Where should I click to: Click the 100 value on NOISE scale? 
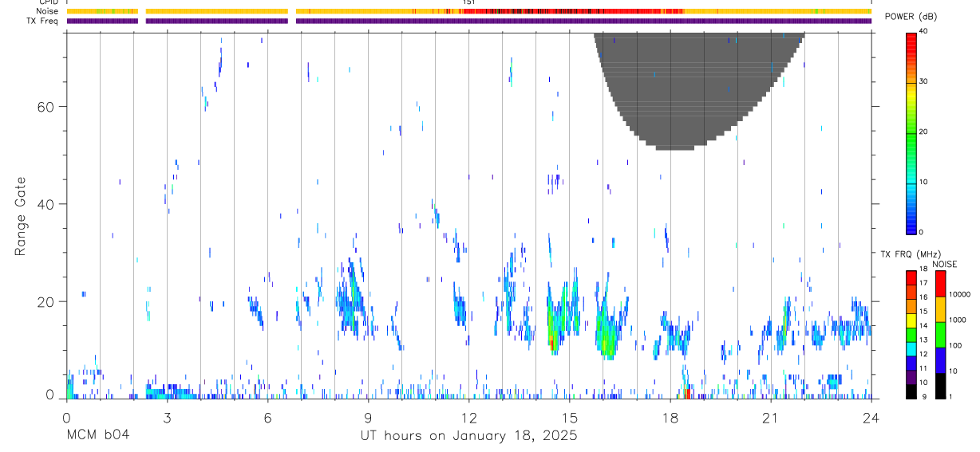957,346
